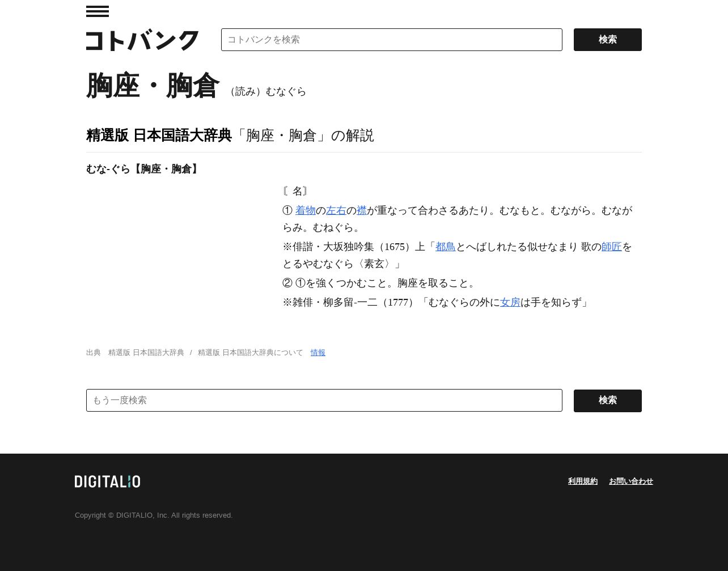Open the 師匠 link
The height and width of the screenshot is (571, 728).
[x=611, y=247]
